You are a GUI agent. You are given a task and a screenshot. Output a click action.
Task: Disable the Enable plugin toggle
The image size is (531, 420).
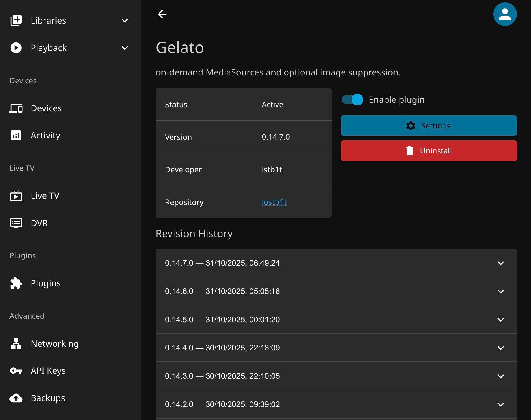352,100
